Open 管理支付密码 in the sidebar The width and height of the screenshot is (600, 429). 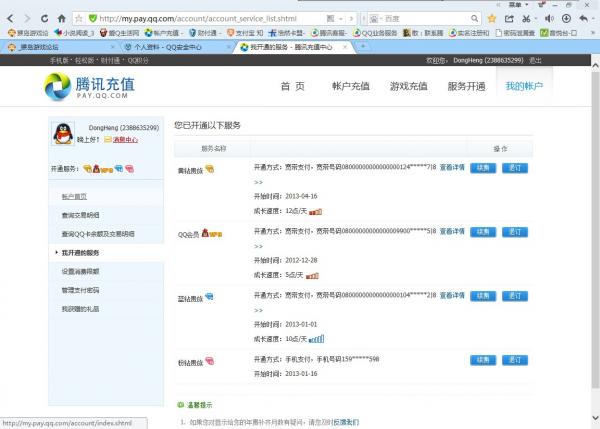[x=80, y=290]
